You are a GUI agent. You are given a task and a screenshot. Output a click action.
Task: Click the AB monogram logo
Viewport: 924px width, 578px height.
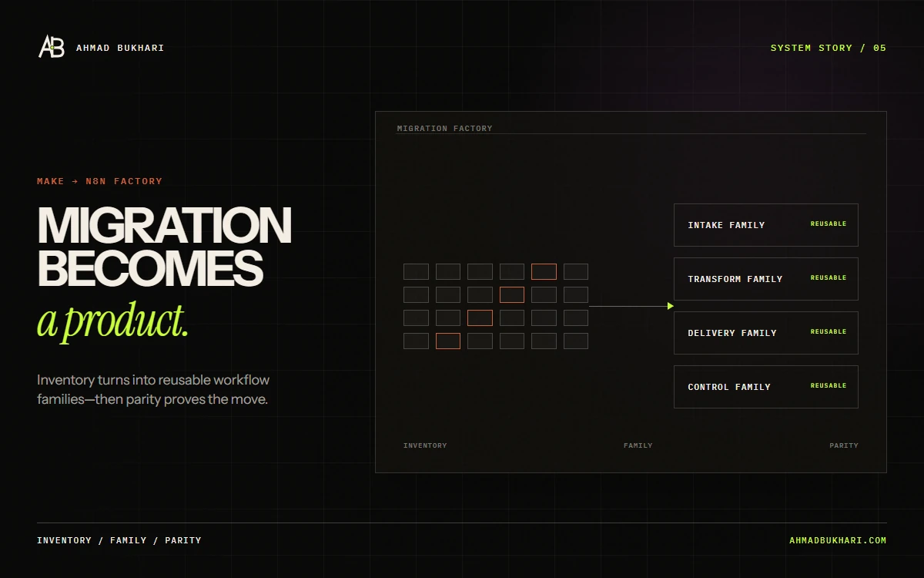[x=52, y=47]
